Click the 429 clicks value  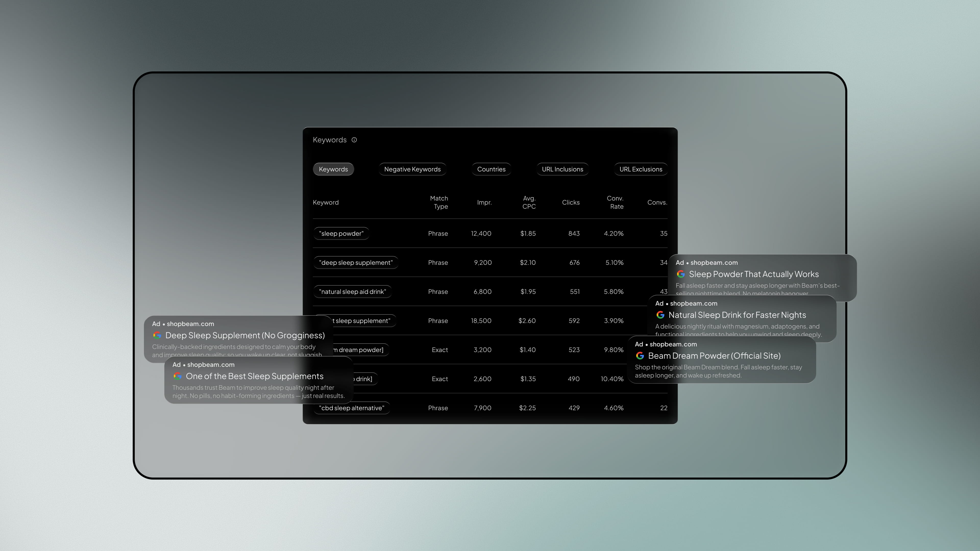(x=574, y=408)
